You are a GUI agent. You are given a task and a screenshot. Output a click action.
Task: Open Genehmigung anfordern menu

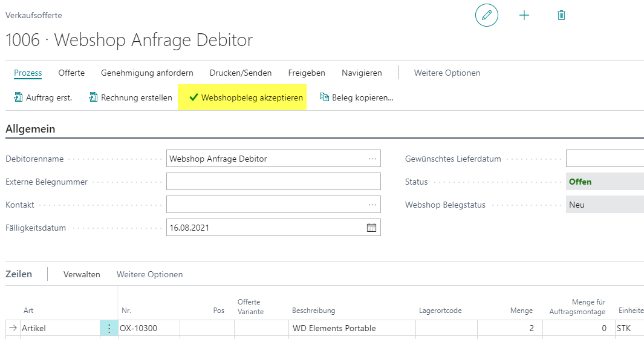[x=147, y=73]
